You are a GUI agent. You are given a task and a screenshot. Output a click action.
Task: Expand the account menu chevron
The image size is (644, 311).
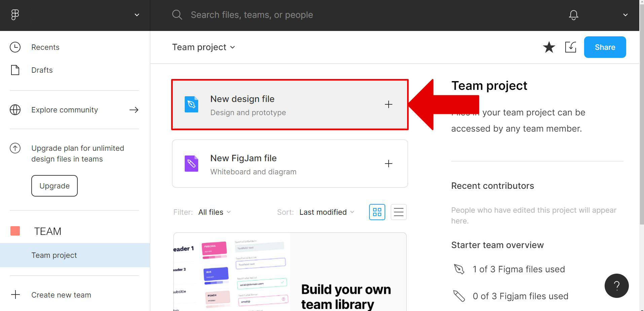pos(625,15)
